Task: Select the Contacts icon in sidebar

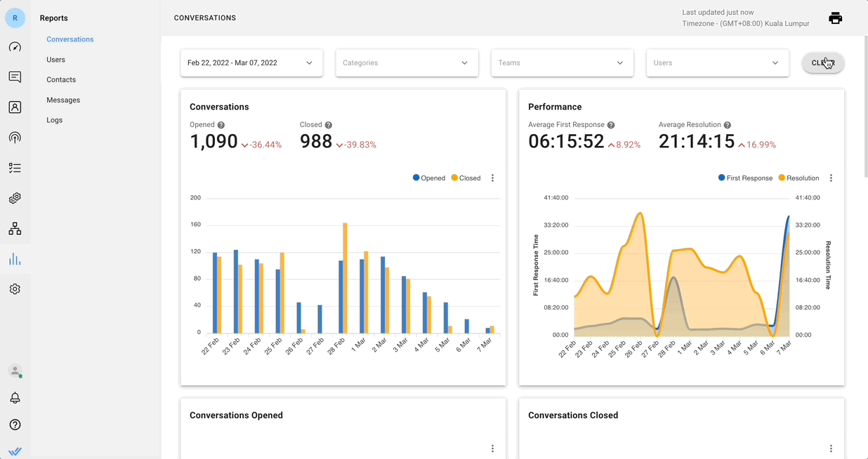Action: [x=15, y=107]
